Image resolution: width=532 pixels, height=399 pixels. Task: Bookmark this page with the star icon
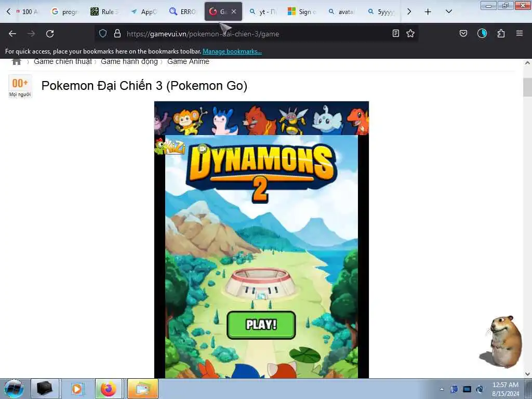(410, 33)
